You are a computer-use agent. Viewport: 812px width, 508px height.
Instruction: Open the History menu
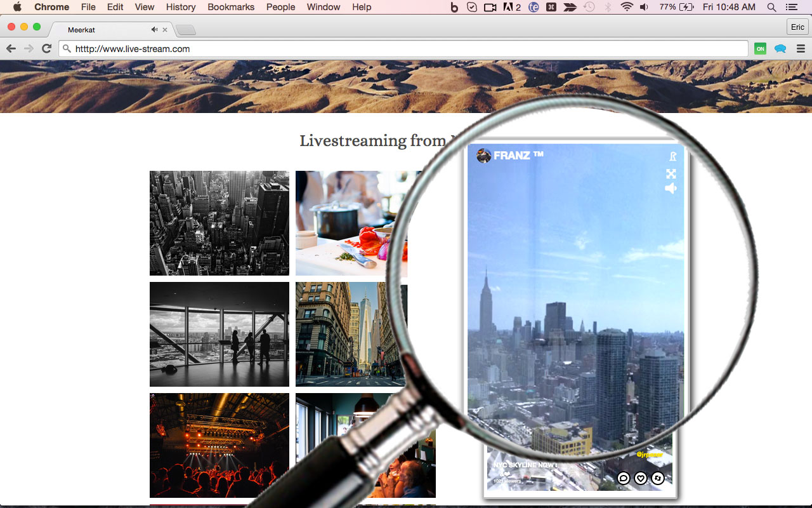(x=181, y=7)
